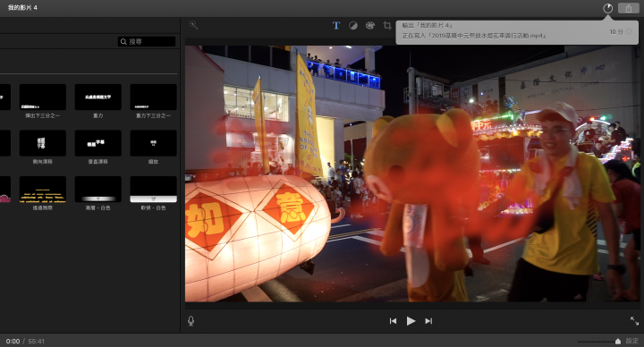Screen dimensions: 644x347
Task: Open the color balance tool
Action: (352, 25)
